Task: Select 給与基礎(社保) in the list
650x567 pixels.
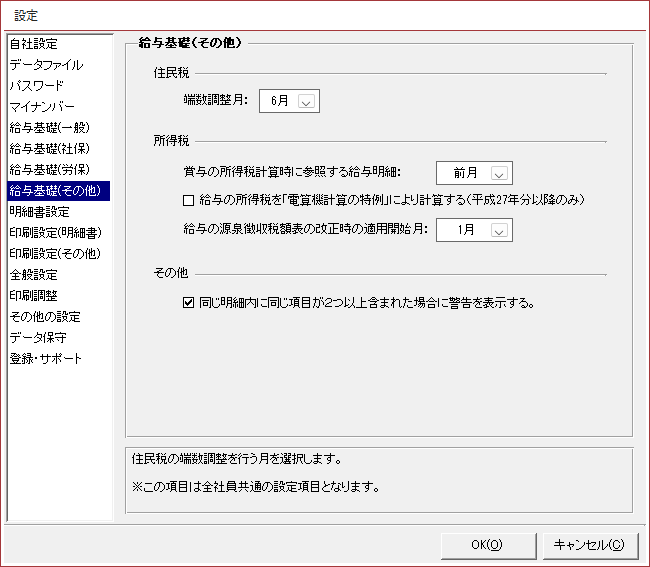Action: [x=47, y=149]
